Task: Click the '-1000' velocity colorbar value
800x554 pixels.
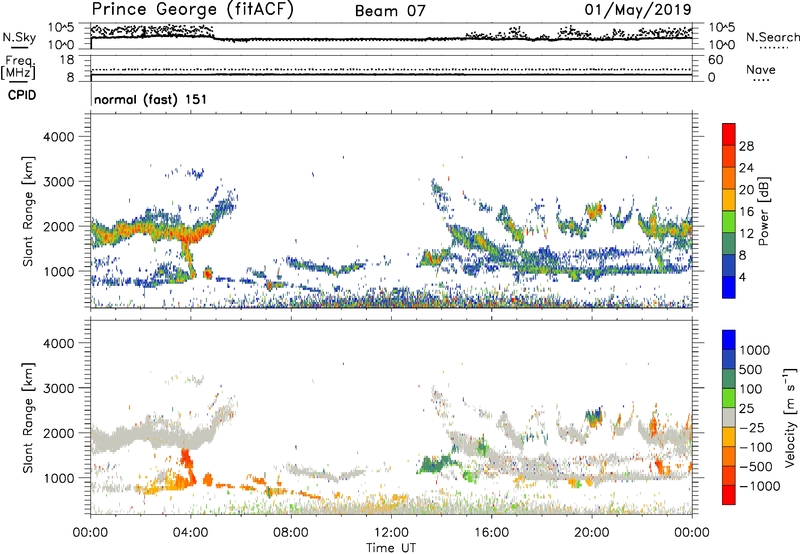Action: [x=759, y=486]
